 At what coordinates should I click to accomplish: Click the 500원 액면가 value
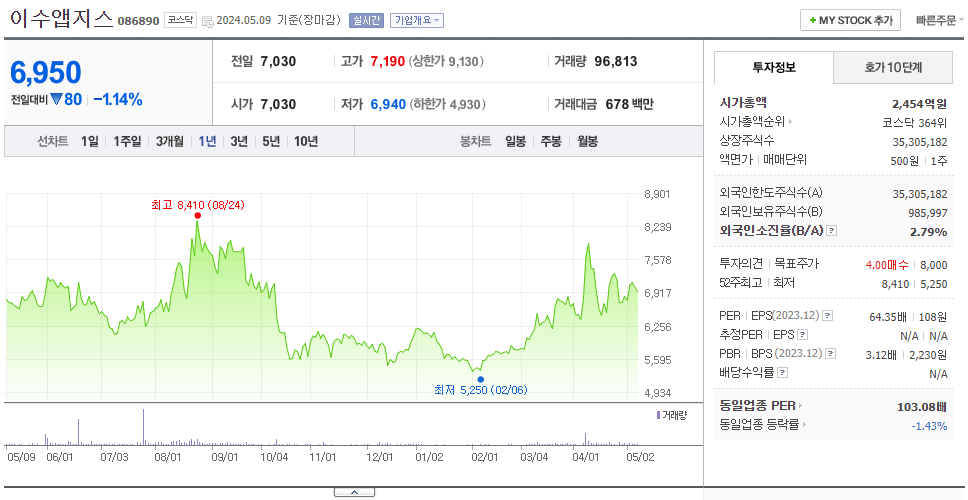(904, 160)
